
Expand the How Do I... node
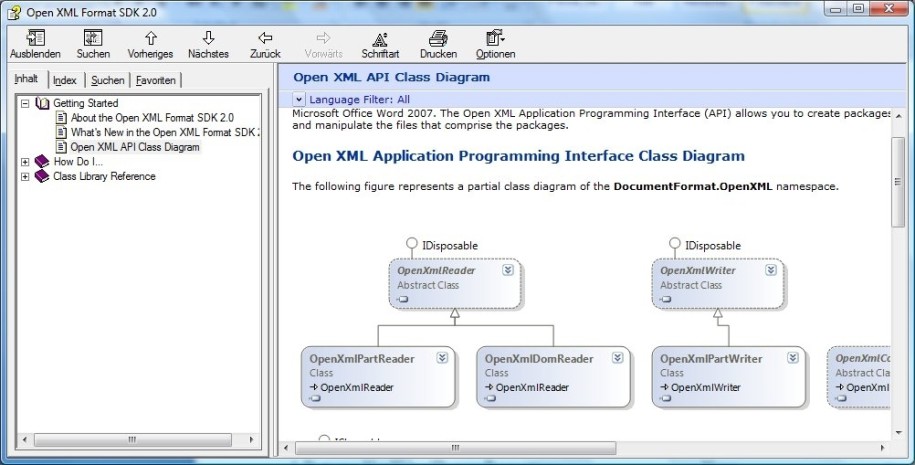pos(25,161)
